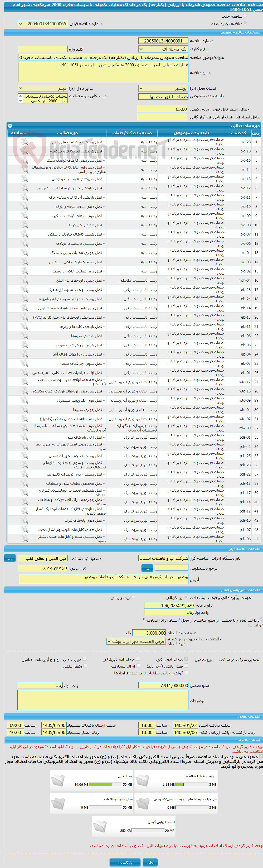263x868 pixels.
Task: Open the نوع برگزاری dropdown
Action: pos(163,49)
